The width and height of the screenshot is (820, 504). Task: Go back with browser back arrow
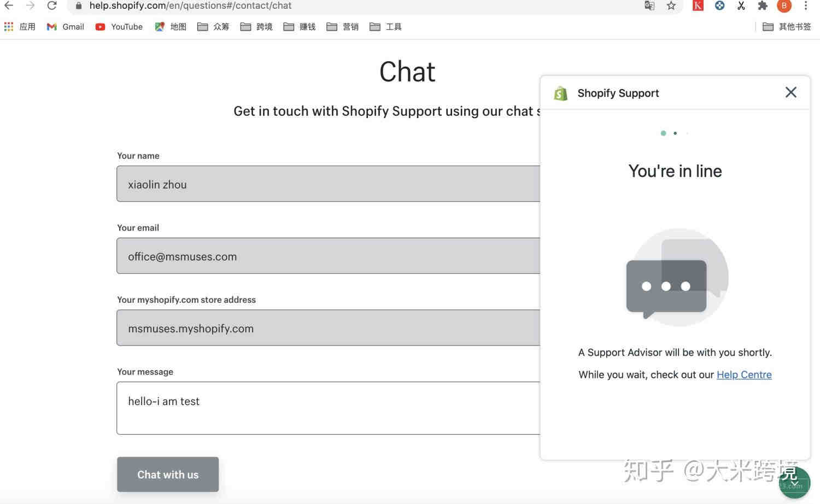(x=9, y=5)
